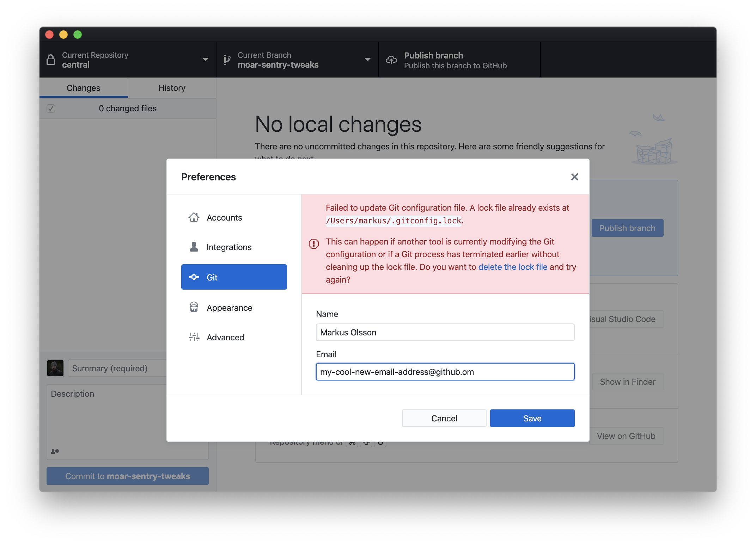Click the branch icon beside Current Branch
Image resolution: width=756 pixels, height=544 pixels.
coord(227,60)
